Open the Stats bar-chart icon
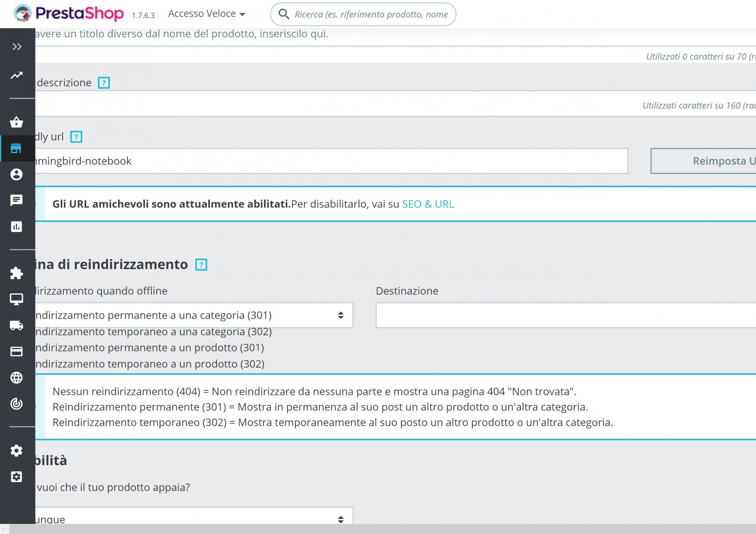The height and width of the screenshot is (534, 756). pos(17,227)
